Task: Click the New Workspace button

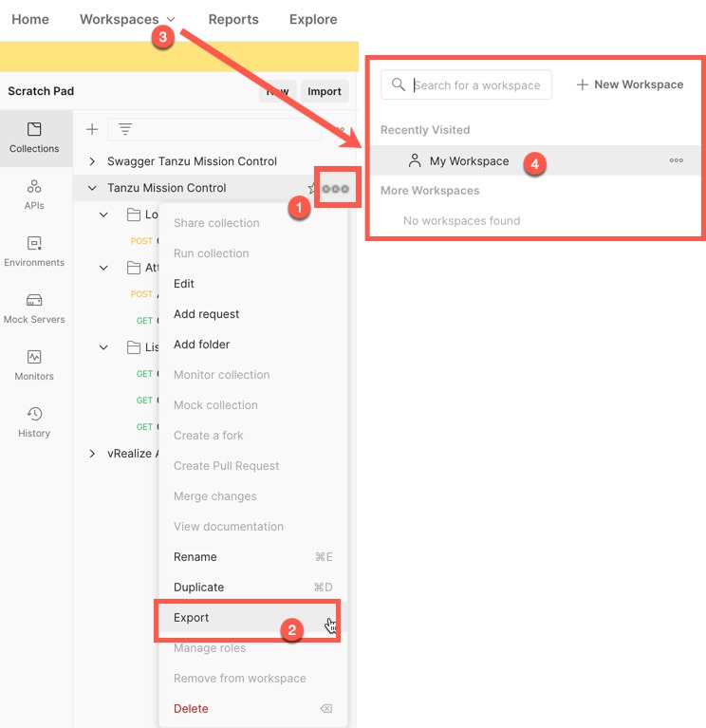Action: click(629, 84)
